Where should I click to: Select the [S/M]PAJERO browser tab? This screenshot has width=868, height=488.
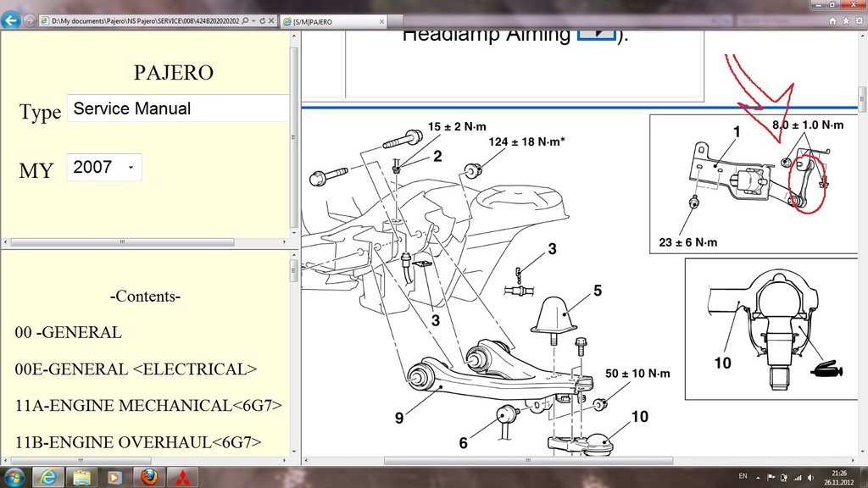pos(334,21)
